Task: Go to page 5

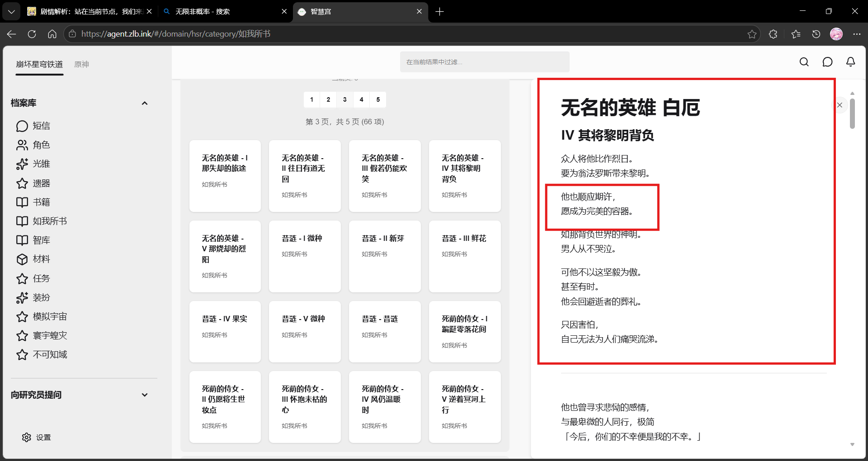Action: (378, 99)
